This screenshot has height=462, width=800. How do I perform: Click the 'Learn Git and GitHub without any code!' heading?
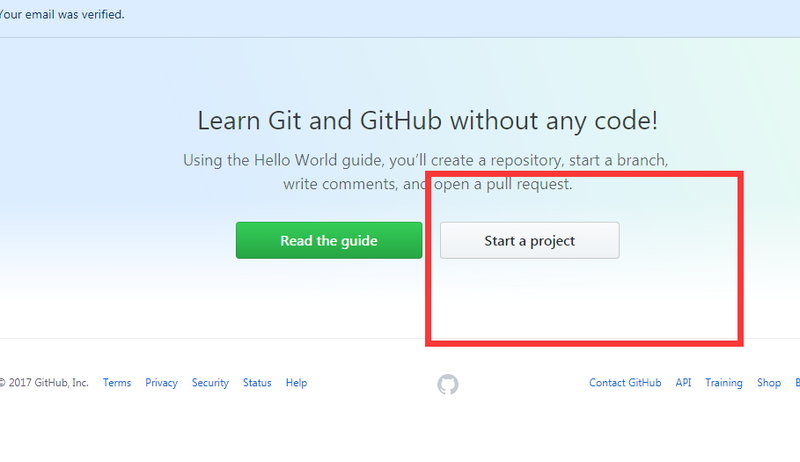click(x=428, y=121)
